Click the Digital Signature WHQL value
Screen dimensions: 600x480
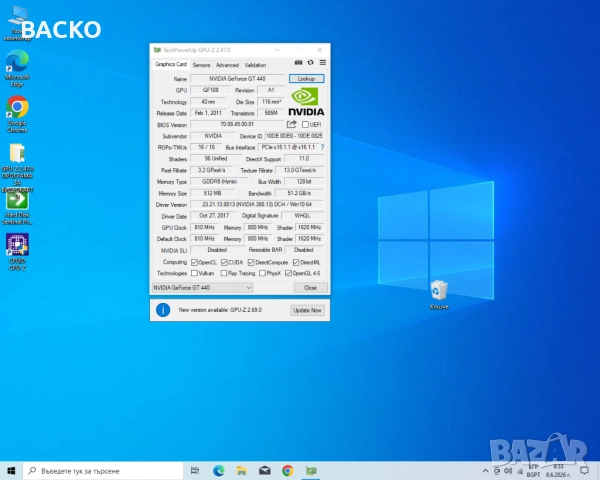pos(303,216)
